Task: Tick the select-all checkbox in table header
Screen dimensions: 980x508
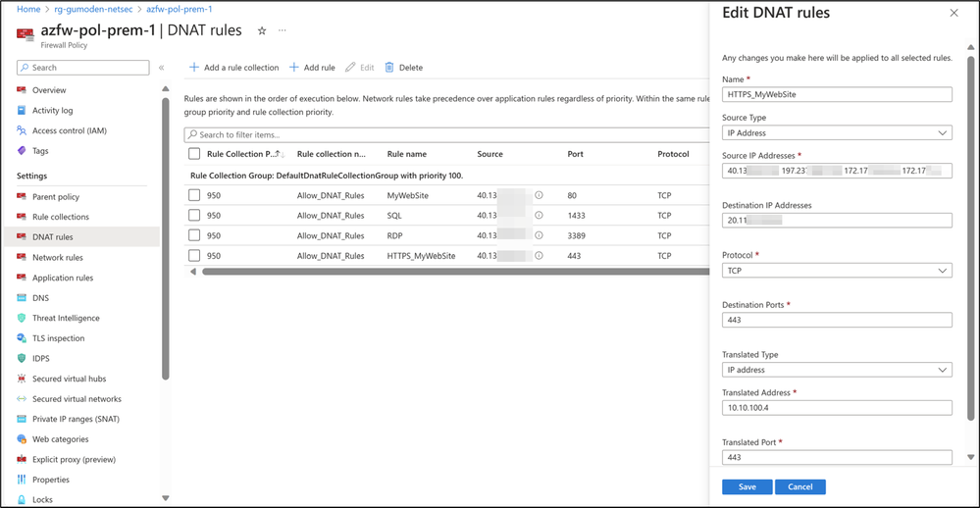Action: point(194,154)
